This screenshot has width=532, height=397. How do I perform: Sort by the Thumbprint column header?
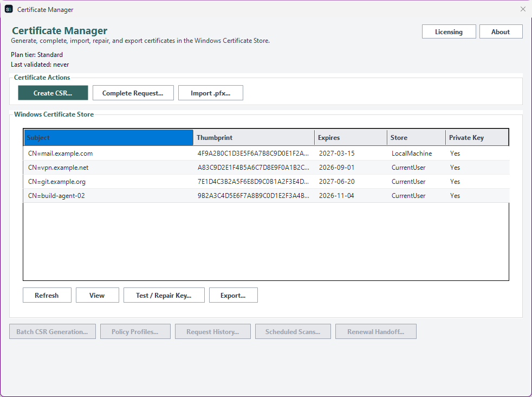pos(254,138)
